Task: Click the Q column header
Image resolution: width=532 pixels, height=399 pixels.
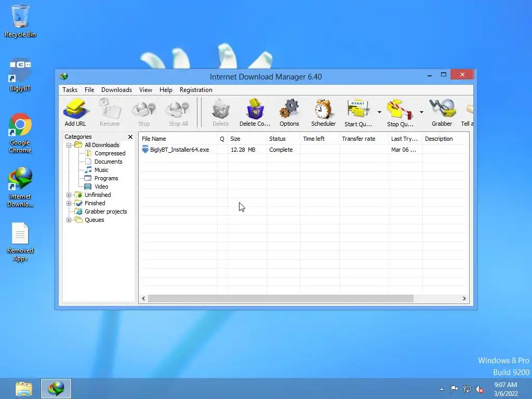Action: (222, 139)
